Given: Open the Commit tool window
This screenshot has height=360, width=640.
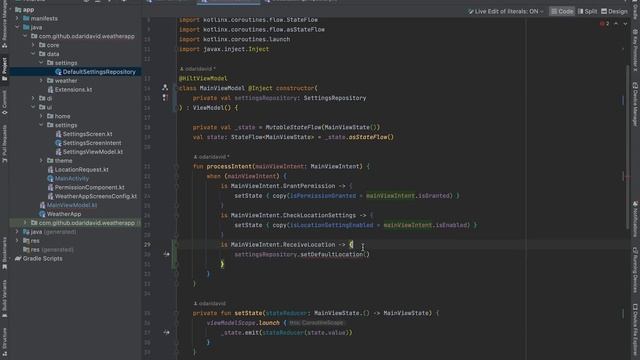Looking at the screenshot, I should tap(4, 102).
